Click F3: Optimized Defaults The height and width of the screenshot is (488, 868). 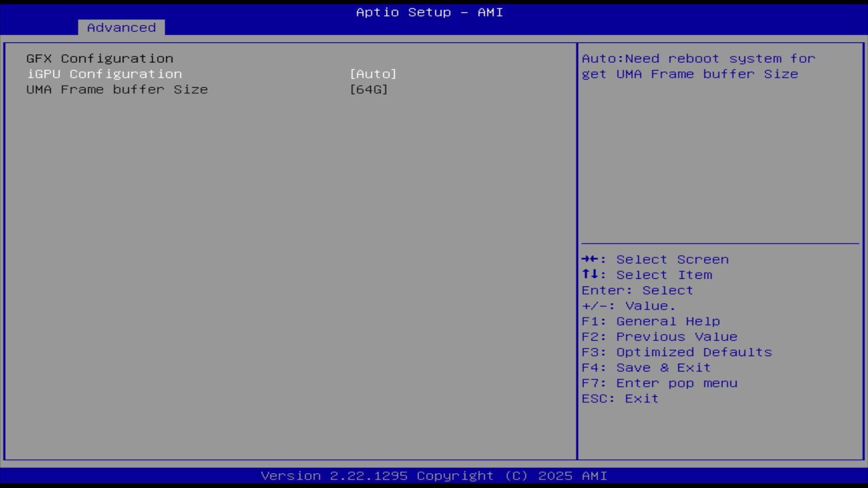pyautogui.click(x=676, y=352)
